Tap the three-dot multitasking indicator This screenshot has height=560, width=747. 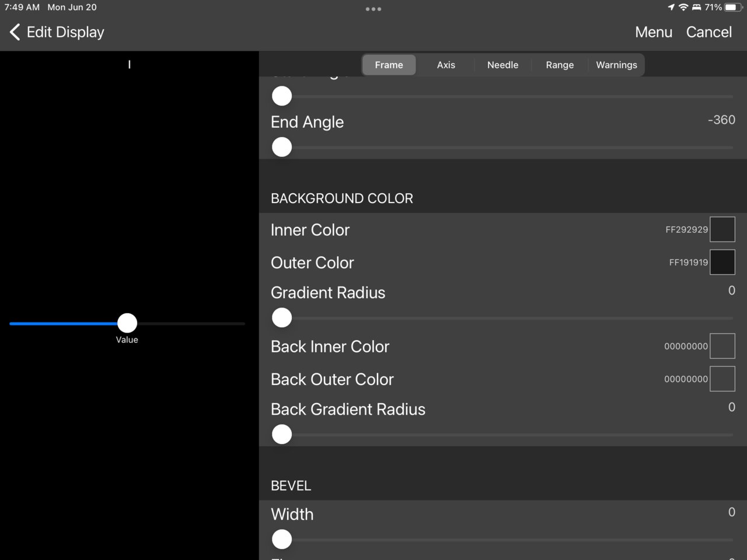(373, 9)
